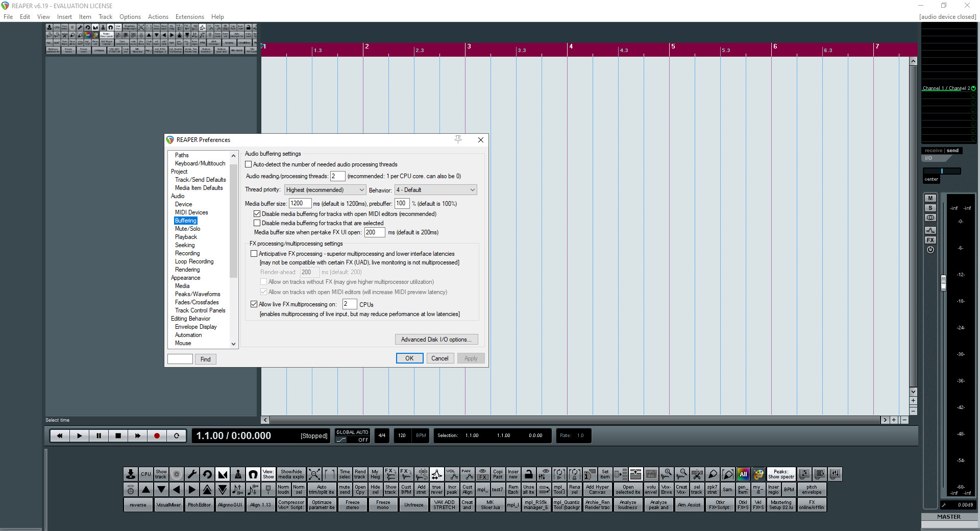Click the master mono/stereo circles icon
The height and width of the screenshot is (531, 980).
pos(930,218)
